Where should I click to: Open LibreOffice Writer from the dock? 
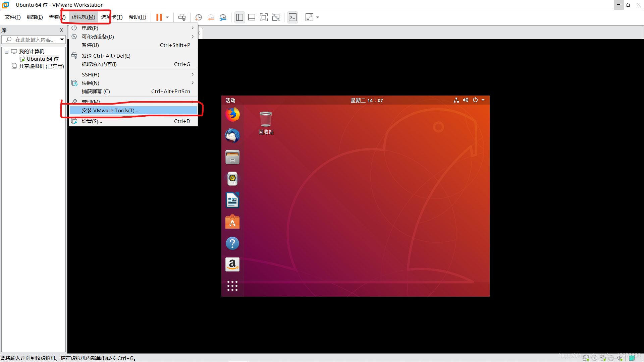coord(232,200)
